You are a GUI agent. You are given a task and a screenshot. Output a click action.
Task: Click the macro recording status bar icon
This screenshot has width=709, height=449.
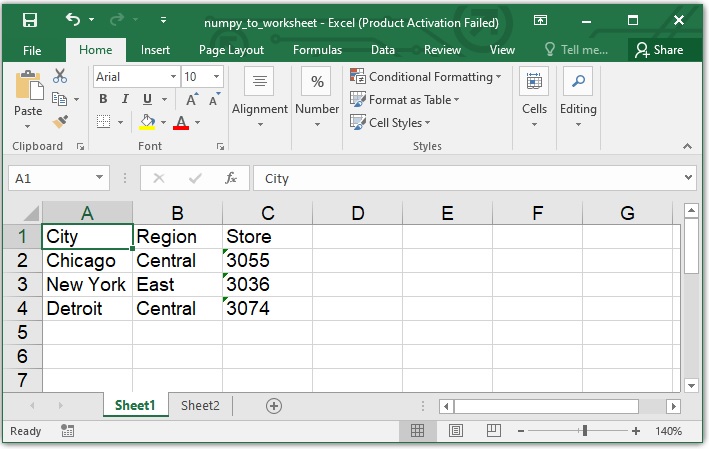(68, 431)
